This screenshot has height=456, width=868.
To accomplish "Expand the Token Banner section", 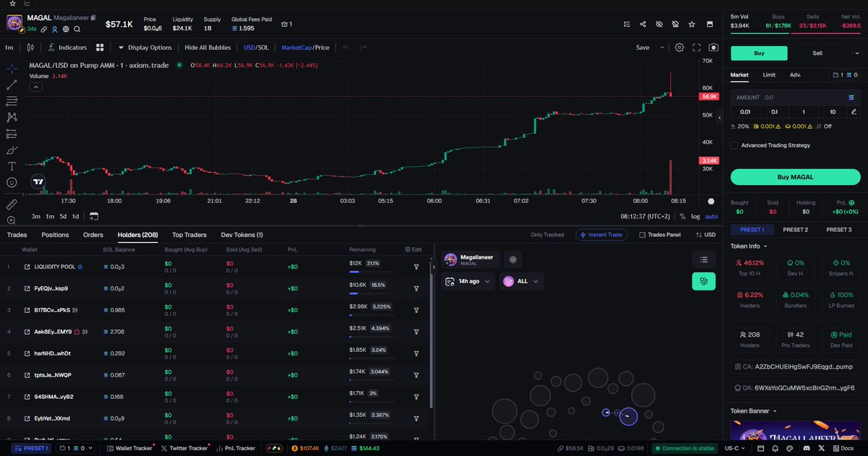I will [754, 410].
